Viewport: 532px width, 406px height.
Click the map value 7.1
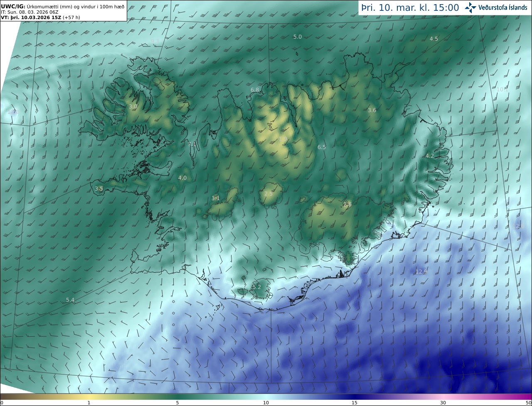point(192,144)
